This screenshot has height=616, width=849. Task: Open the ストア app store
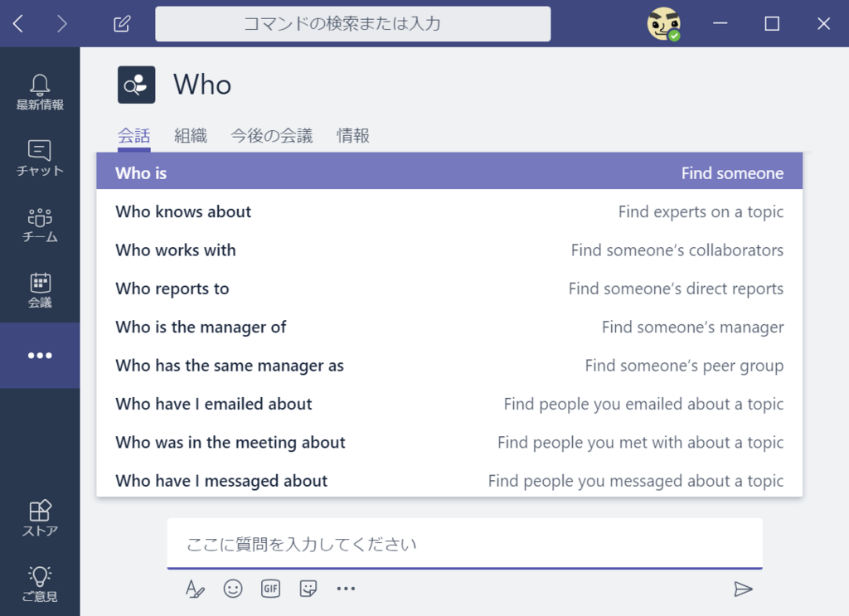tap(40, 518)
